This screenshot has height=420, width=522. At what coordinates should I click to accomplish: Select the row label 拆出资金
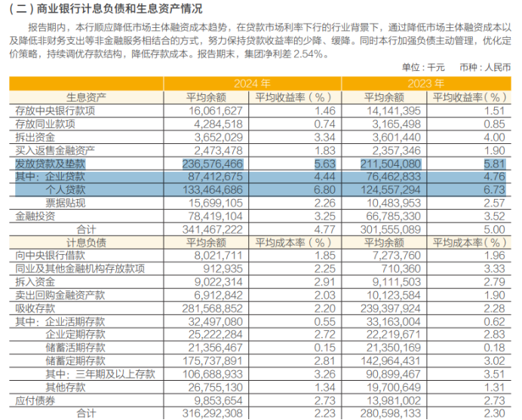pyautogui.click(x=35, y=137)
